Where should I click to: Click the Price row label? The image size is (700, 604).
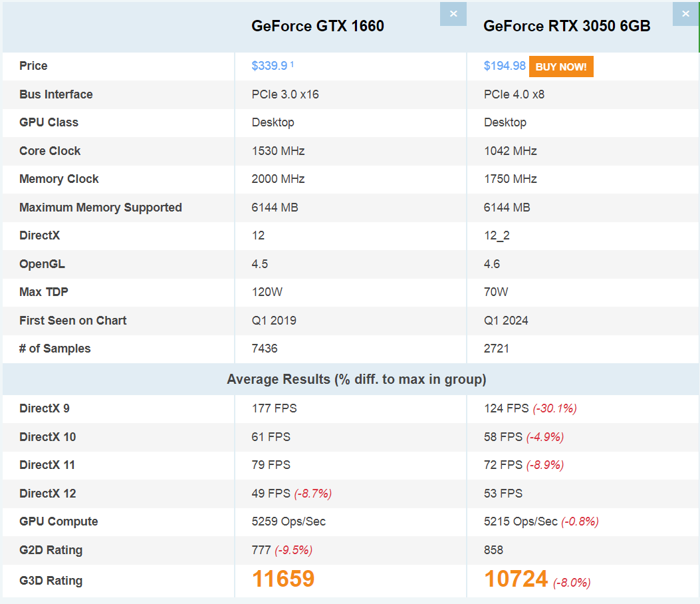tap(33, 66)
